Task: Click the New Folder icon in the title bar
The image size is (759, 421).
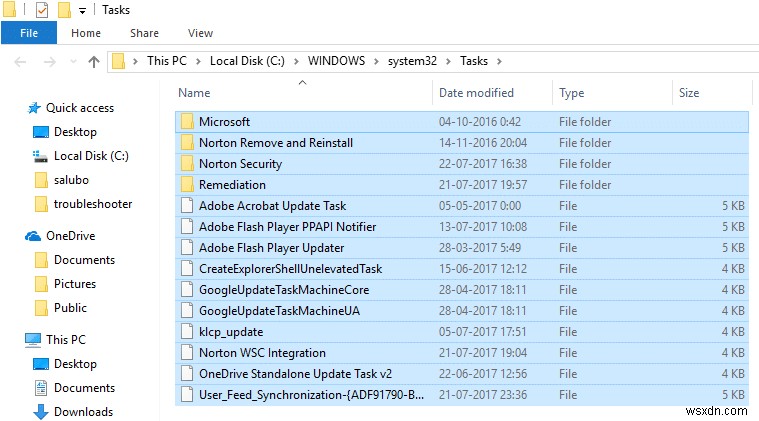Action: coord(64,10)
